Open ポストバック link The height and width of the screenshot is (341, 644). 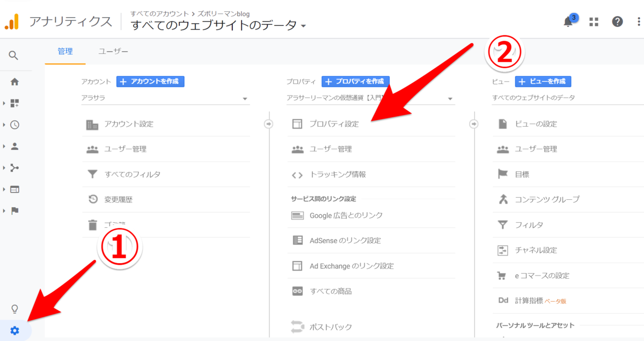[331, 327]
